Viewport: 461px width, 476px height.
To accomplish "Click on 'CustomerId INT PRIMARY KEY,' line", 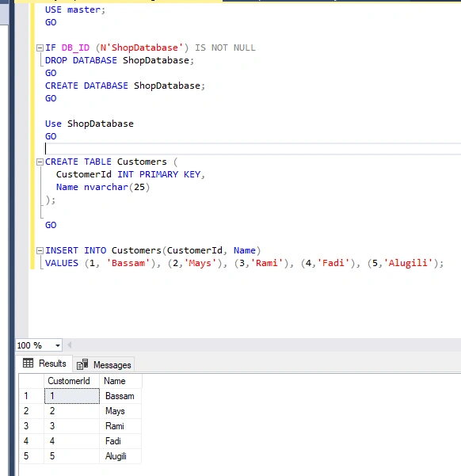I will pyautogui.click(x=131, y=174).
